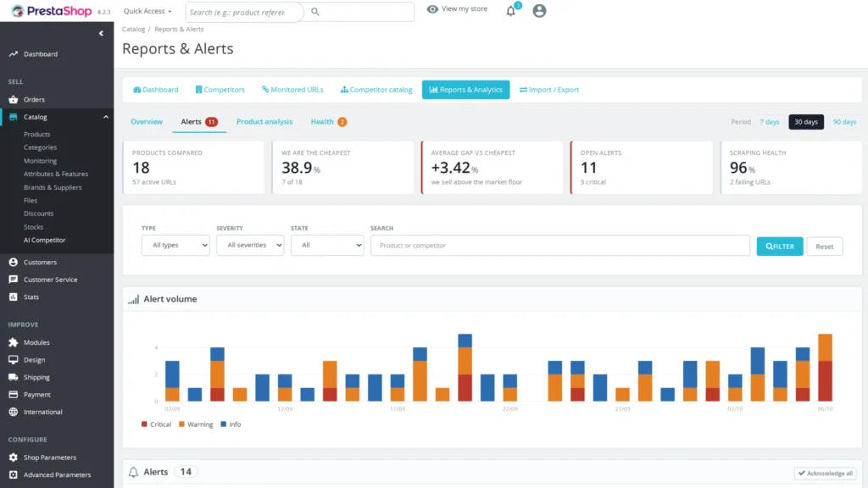Open the Competitor catalog tab
Image resolution: width=868 pixels, height=488 pixels.
[376, 90]
